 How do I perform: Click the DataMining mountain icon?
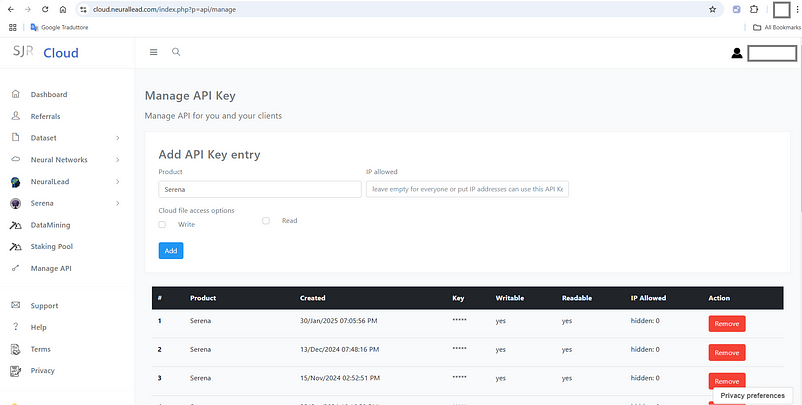pyautogui.click(x=15, y=225)
